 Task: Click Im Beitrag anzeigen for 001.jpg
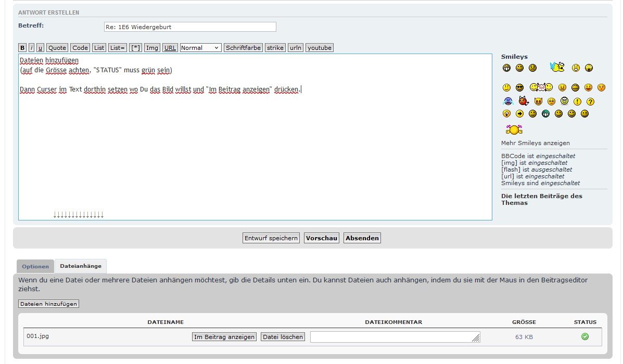pyautogui.click(x=224, y=337)
